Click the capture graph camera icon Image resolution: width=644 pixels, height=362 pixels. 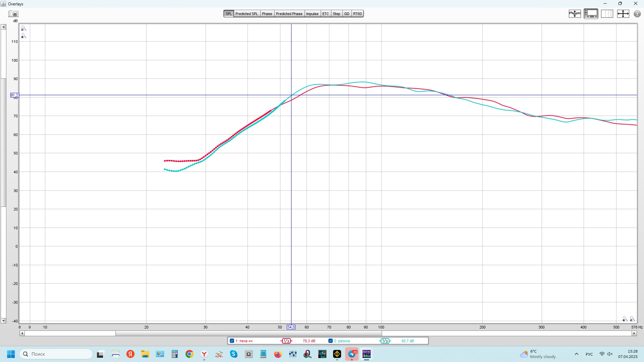point(13,14)
